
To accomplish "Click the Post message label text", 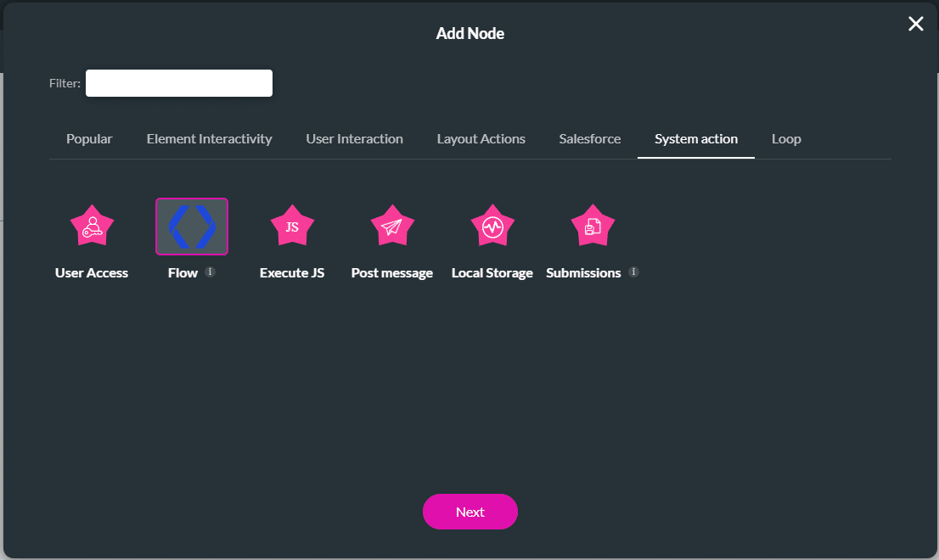I will click(391, 272).
